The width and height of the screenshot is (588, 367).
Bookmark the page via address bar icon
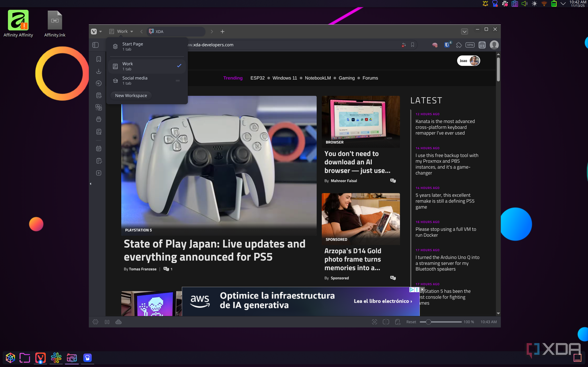[412, 45]
